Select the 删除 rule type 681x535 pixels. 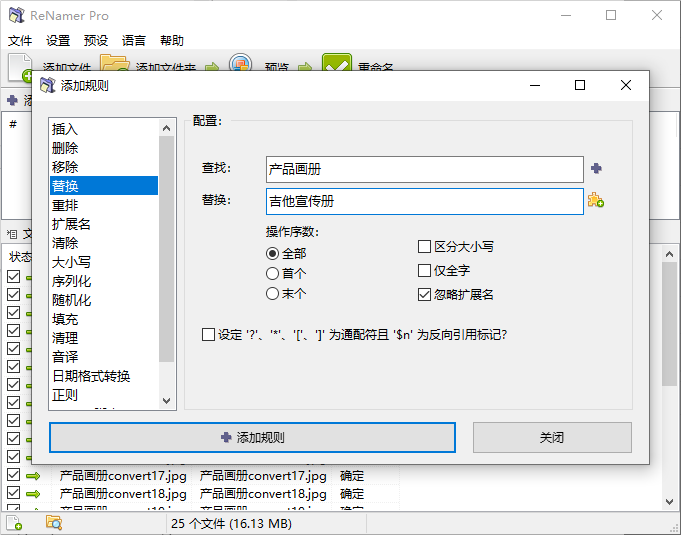[104, 148]
